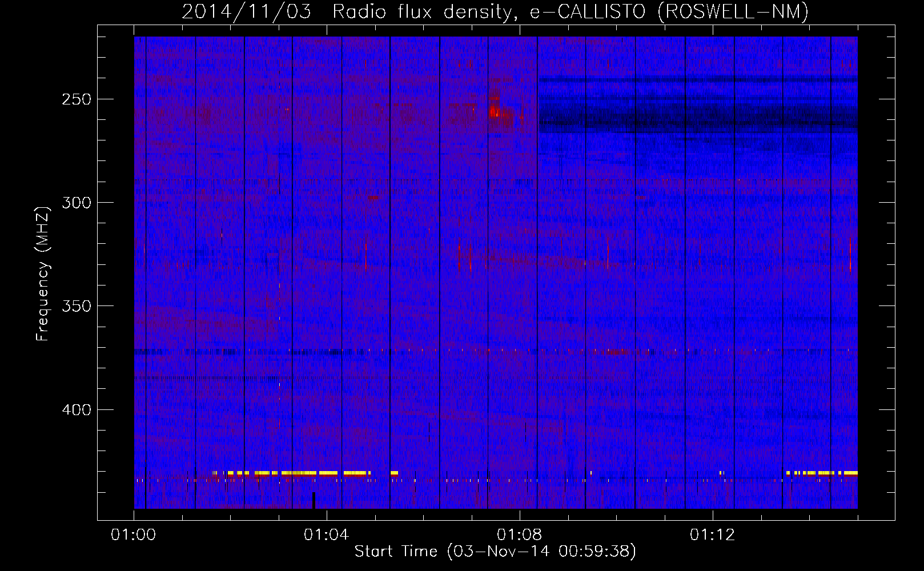Click the 400 frequency tick label

pyautogui.click(x=77, y=410)
